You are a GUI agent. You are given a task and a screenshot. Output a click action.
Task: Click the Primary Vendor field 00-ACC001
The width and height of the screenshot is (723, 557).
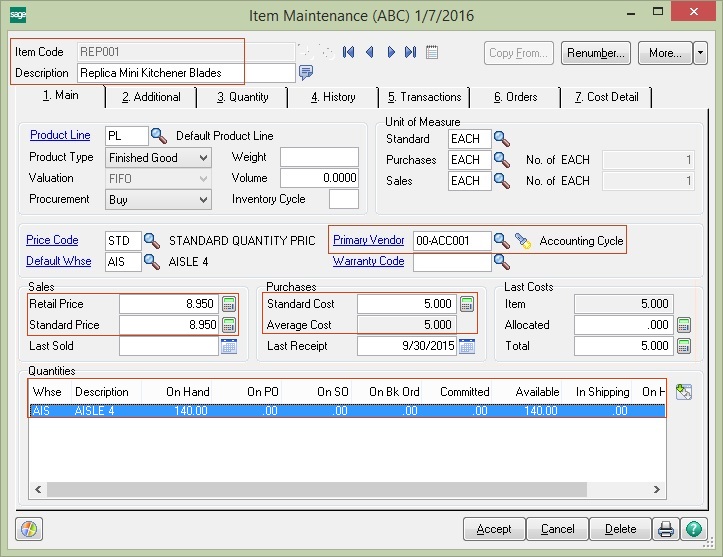point(452,241)
